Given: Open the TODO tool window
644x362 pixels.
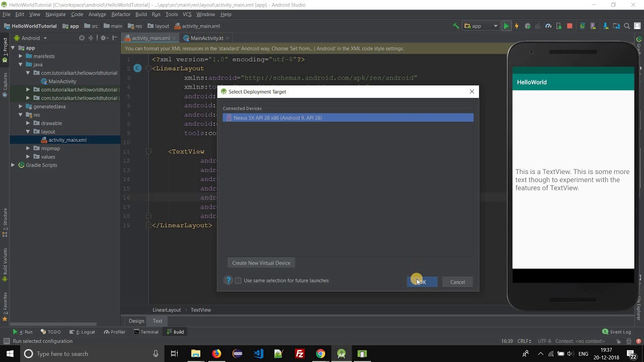Looking at the screenshot, I should point(51,332).
